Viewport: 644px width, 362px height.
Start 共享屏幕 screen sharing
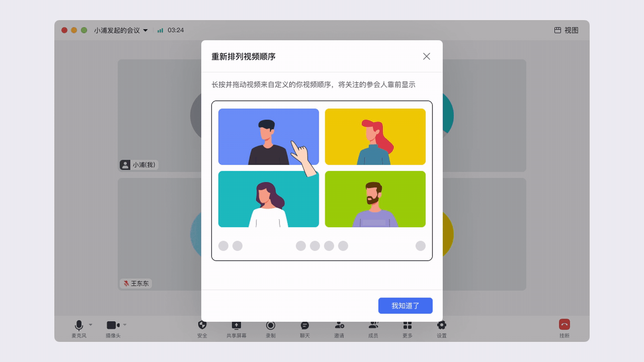pos(236,325)
